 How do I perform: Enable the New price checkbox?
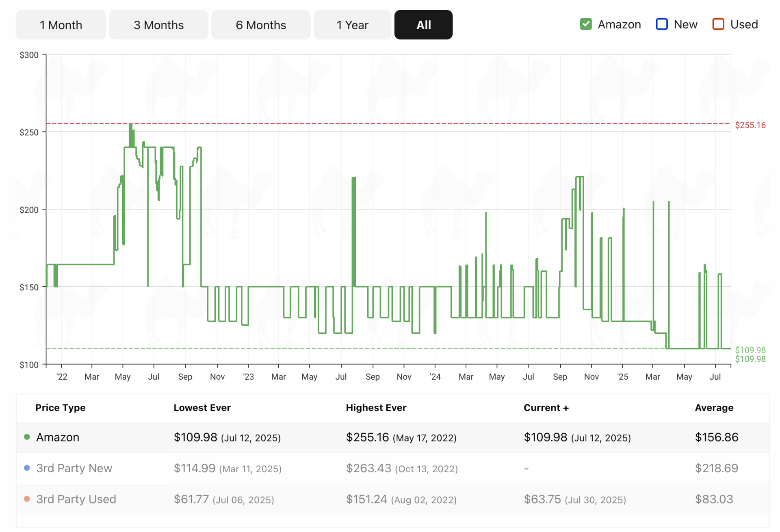[661, 24]
